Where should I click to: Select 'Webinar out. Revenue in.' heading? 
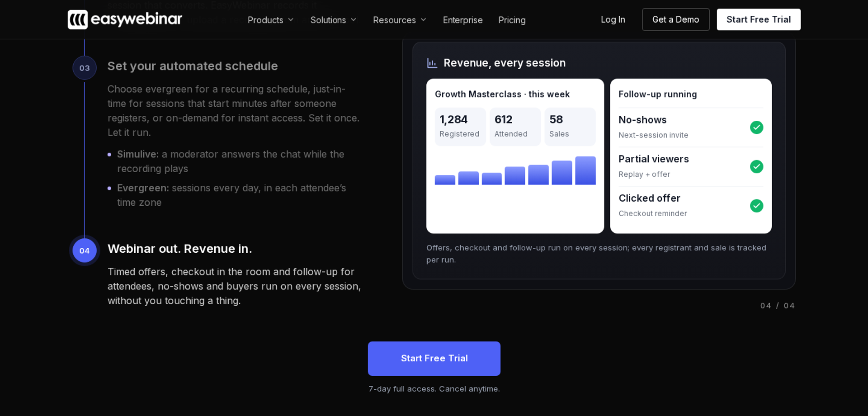pos(179,249)
